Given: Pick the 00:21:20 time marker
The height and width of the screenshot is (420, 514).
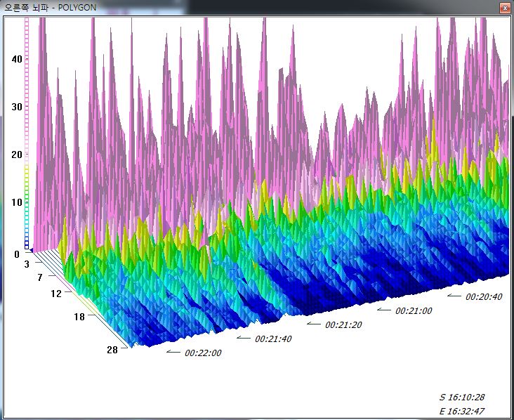Looking at the screenshot, I should 343,324.
